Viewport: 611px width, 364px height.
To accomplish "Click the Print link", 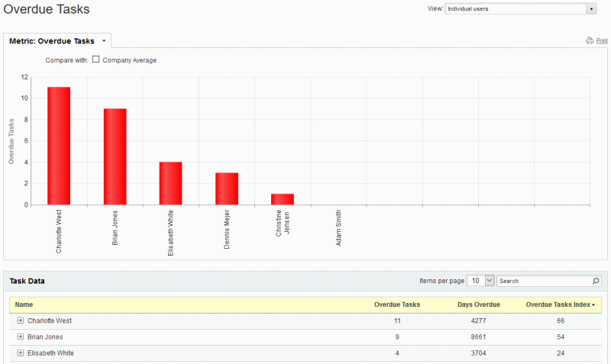I will [602, 40].
